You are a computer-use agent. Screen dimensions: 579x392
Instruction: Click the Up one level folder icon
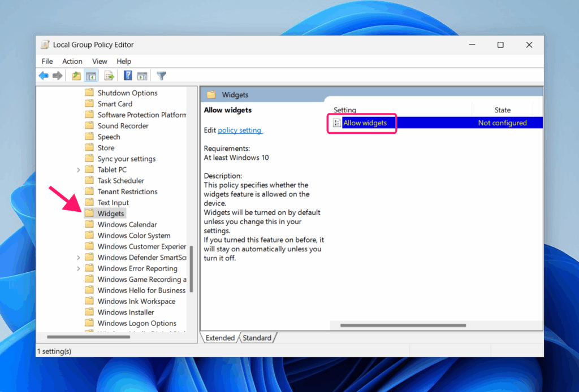click(76, 76)
